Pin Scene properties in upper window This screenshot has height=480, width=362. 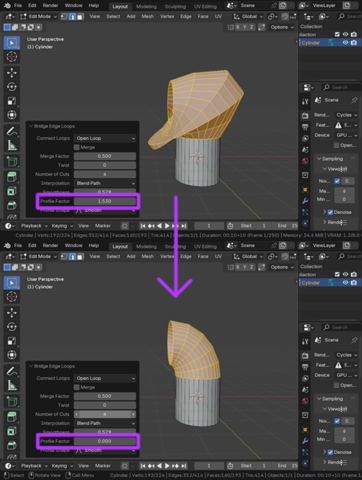(354, 100)
